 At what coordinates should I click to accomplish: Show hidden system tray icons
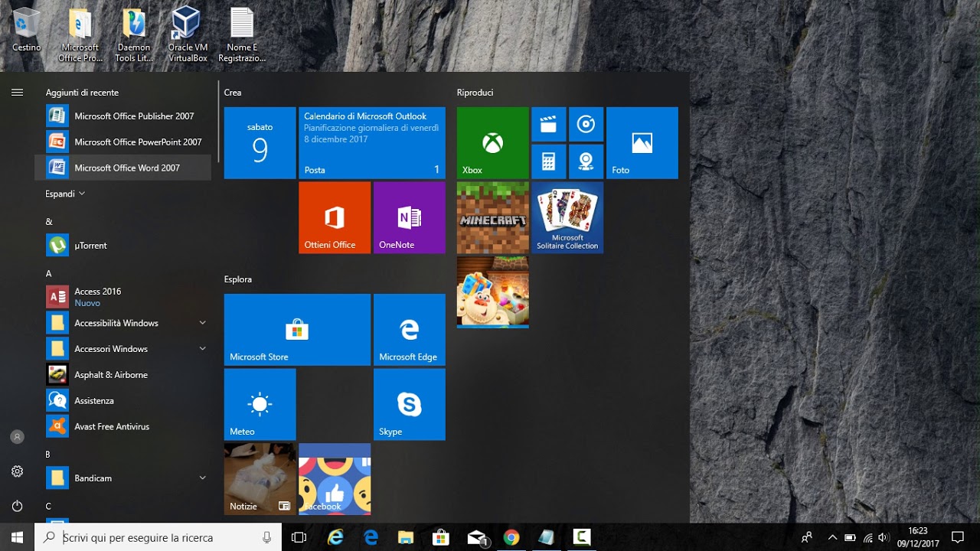832,537
